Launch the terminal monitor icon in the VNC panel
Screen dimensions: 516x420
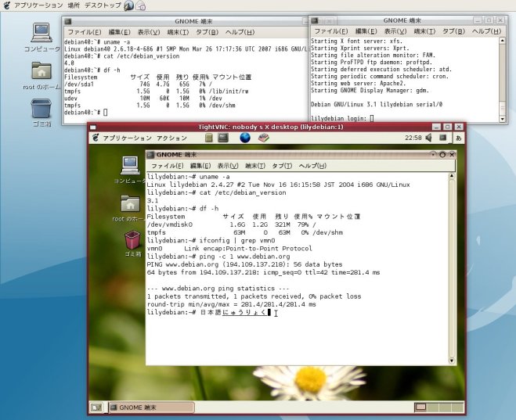click(x=223, y=138)
